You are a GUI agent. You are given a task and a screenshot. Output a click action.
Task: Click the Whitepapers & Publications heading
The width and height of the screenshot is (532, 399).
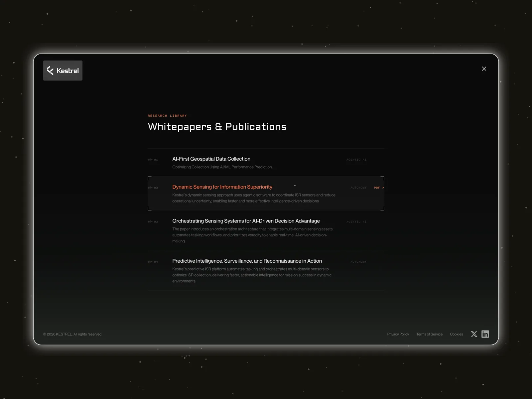(x=217, y=127)
